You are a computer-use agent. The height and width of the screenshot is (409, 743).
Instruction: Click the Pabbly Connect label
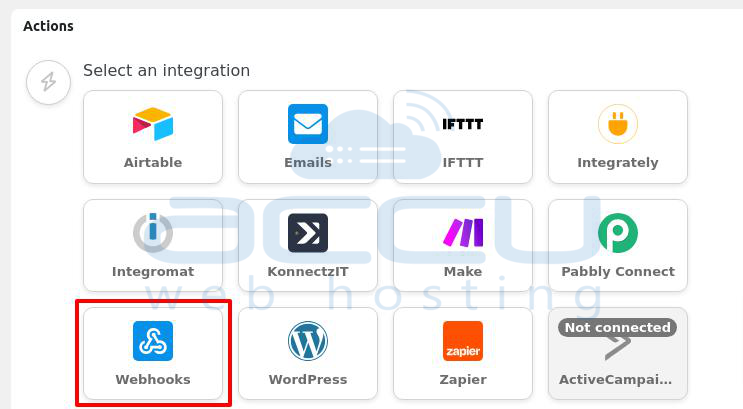pos(618,272)
